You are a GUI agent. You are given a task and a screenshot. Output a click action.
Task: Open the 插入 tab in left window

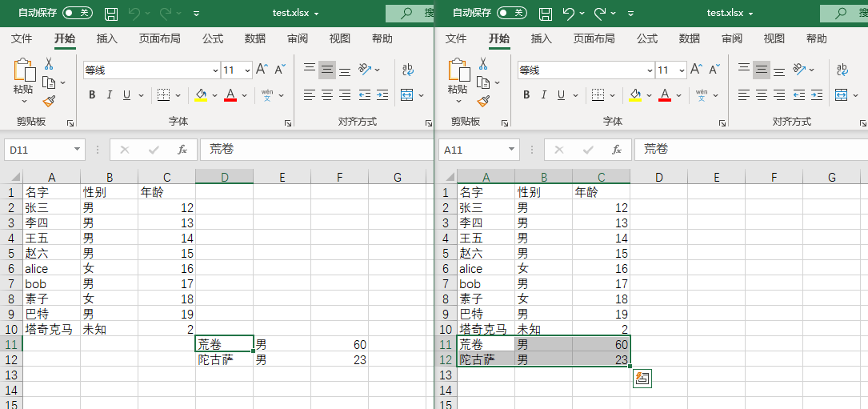[106, 38]
